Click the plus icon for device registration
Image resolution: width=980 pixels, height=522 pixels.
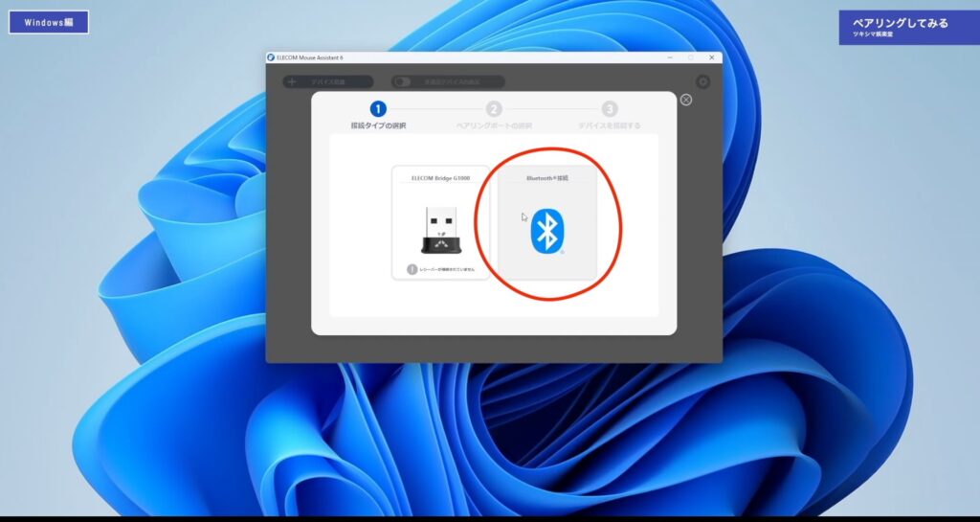click(292, 82)
